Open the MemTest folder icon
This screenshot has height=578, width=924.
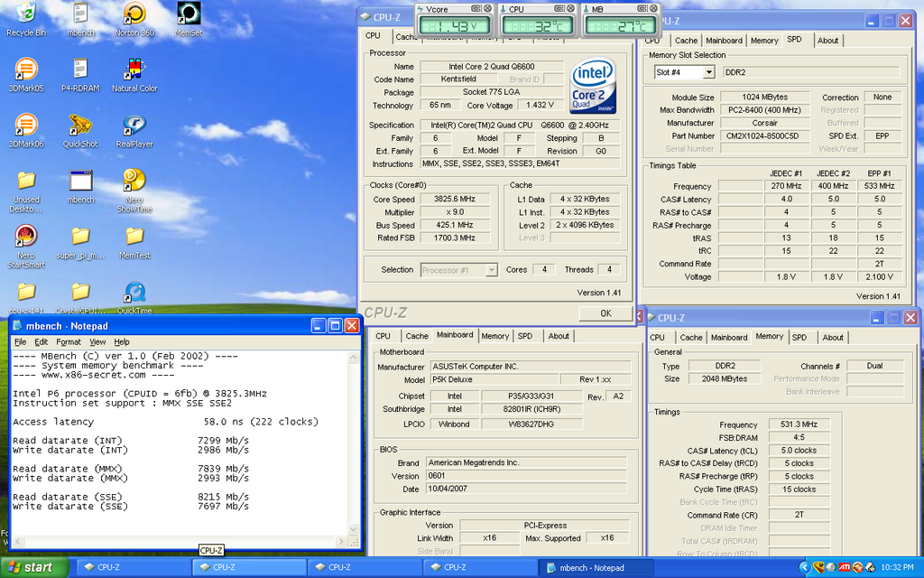pos(134,243)
